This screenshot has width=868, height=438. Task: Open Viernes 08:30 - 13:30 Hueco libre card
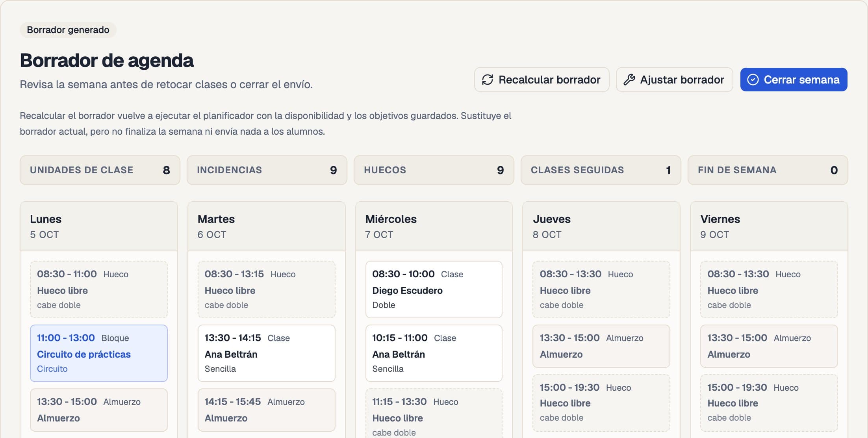pos(769,290)
